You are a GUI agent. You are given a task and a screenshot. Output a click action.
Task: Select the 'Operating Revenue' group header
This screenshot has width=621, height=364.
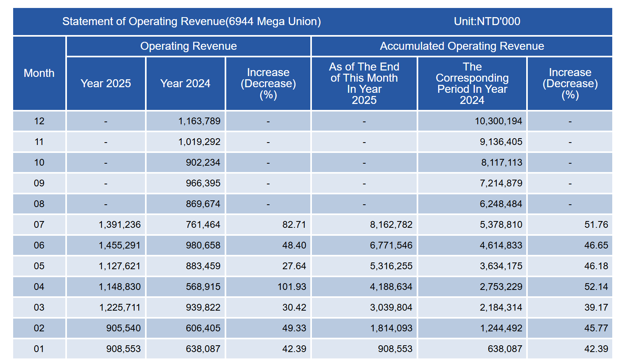click(x=188, y=46)
